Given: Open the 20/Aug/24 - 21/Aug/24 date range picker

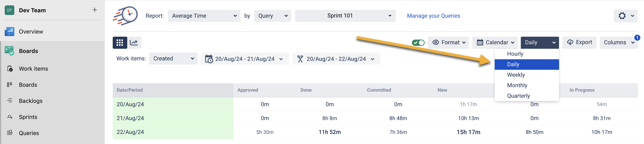Looking at the screenshot, I should [244, 59].
